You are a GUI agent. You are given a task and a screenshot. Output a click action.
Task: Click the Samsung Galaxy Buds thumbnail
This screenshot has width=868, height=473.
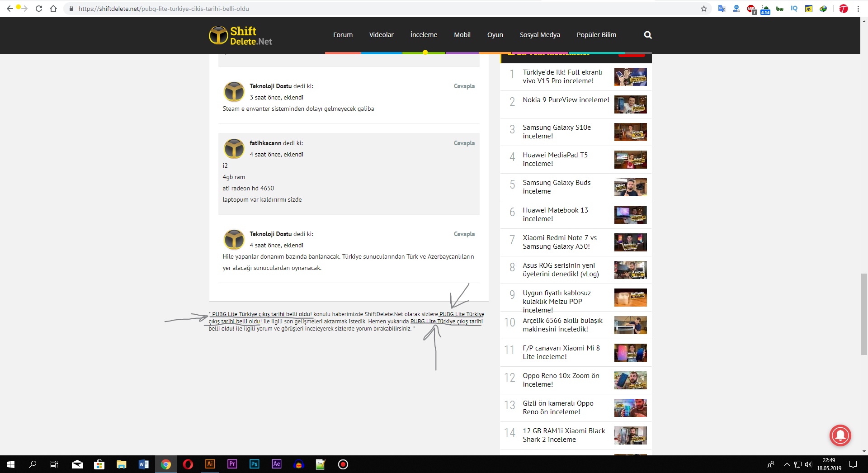631,187
